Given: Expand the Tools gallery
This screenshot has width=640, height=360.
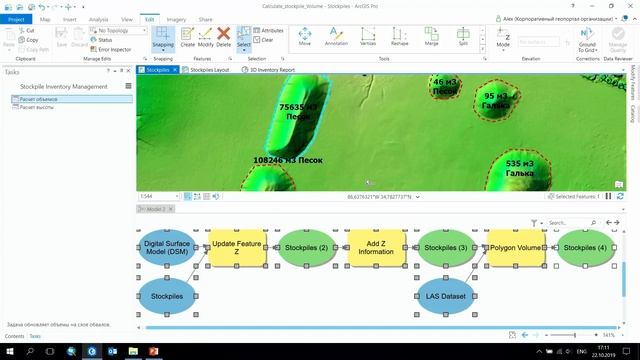Looking at the screenshot, I should [482, 49].
